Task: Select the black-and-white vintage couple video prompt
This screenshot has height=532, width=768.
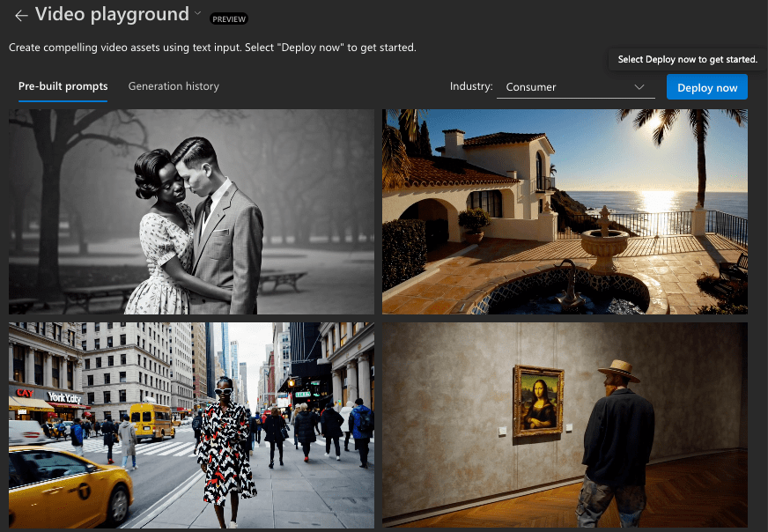Action: point(191,211)
